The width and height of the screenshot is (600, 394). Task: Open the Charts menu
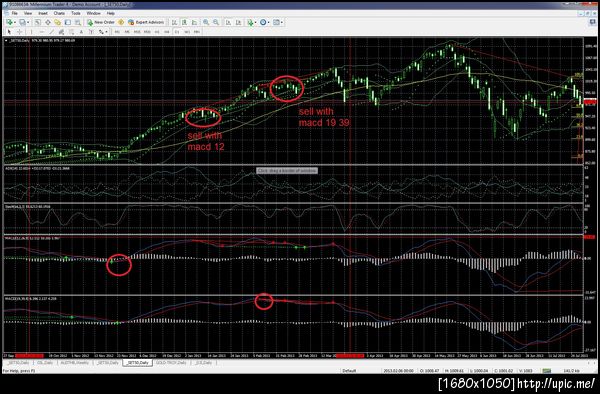pos(59,13)
